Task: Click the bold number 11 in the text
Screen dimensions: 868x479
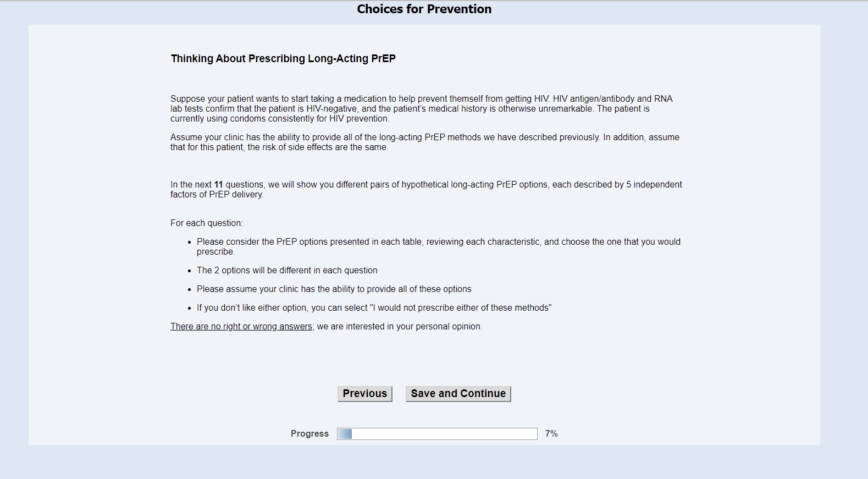Action: (x=218, y=185)
